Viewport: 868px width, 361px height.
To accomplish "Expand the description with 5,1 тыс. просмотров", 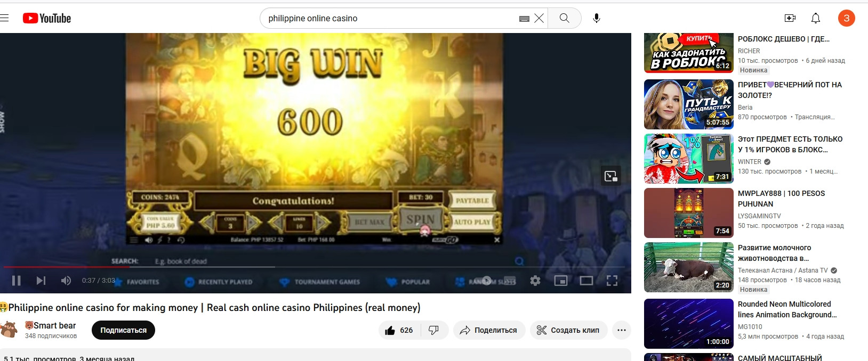I will [x=316, y=356].
